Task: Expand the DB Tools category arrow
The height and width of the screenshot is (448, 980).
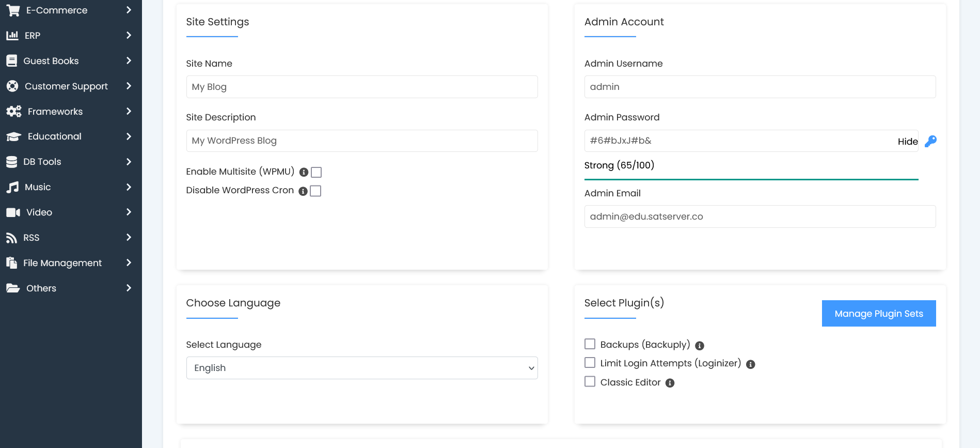Action: click(129, 162)
